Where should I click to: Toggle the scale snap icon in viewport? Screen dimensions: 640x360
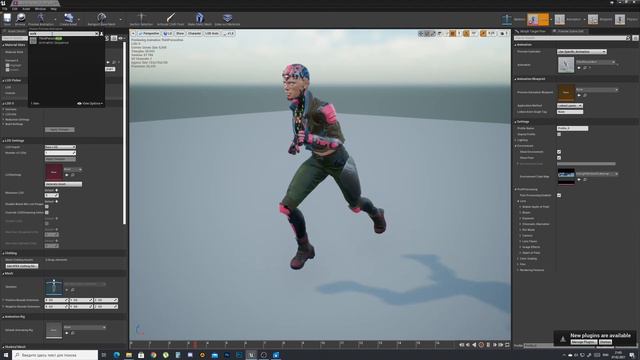483,33
